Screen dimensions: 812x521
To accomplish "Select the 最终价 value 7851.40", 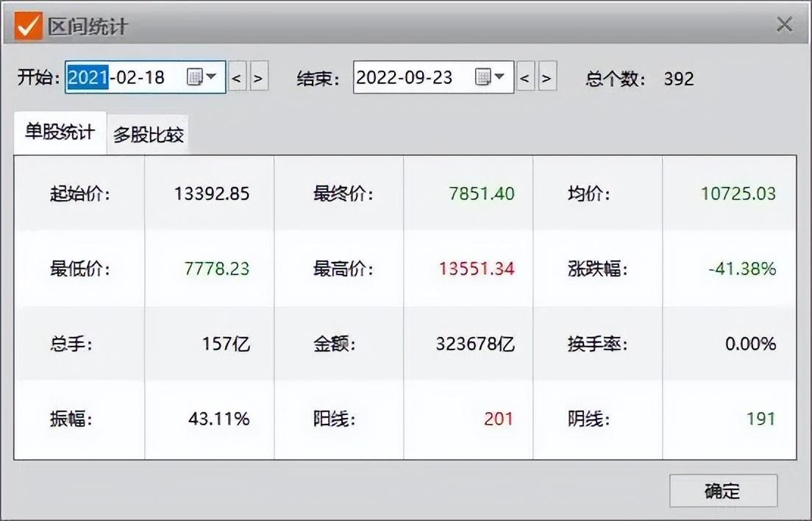I will pyautogui.click(x=482, y=194).
